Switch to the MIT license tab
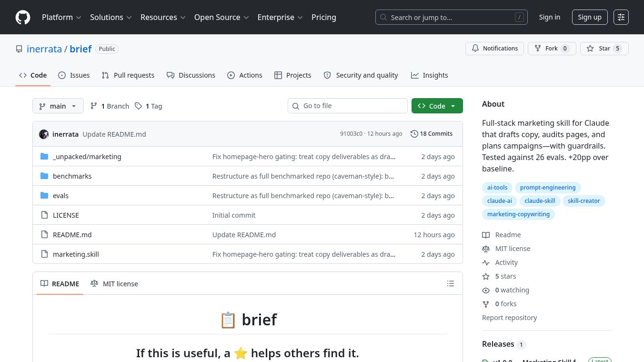The image size is (644, 362). click(x=114, y=284)
